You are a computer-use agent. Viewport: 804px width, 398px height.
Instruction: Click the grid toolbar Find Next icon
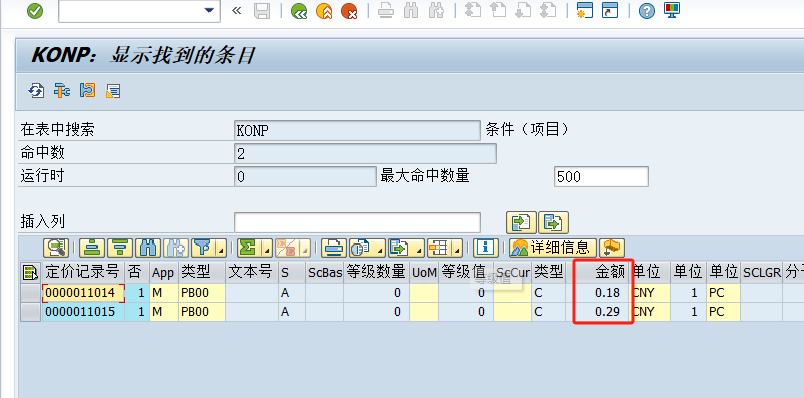(176, 248)
